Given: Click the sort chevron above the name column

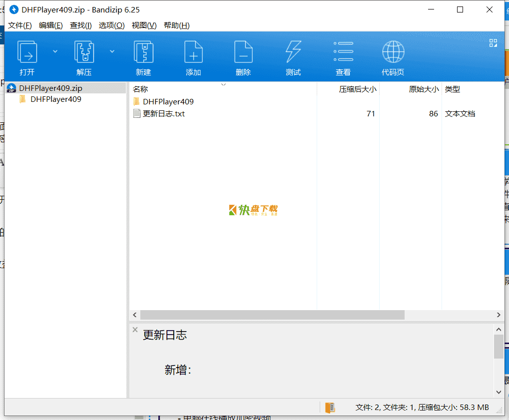Looking at the screenshot, I should pos(223,84).
